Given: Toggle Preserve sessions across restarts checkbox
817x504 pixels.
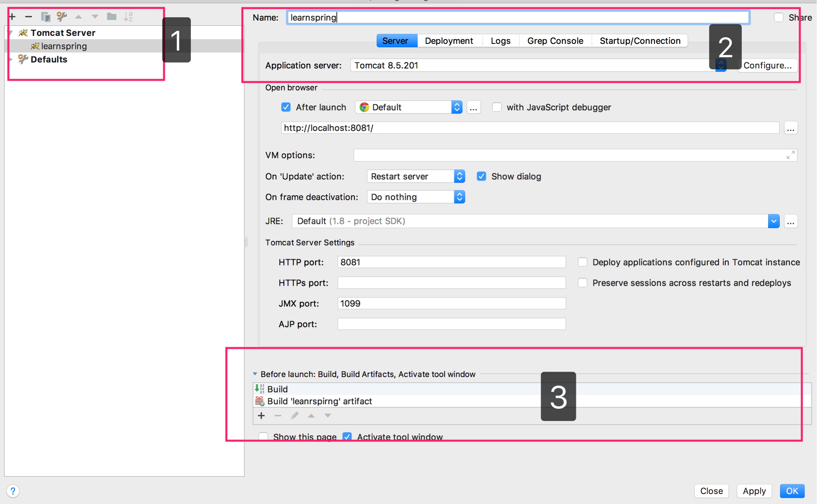Looking at the screenshot, I should coord(583,283).
